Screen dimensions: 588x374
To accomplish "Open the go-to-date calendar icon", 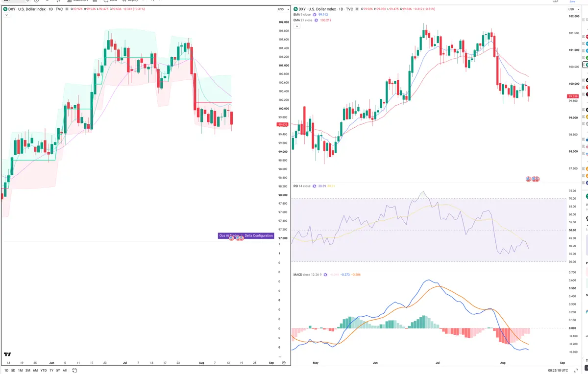I will (x=74, y=370).
